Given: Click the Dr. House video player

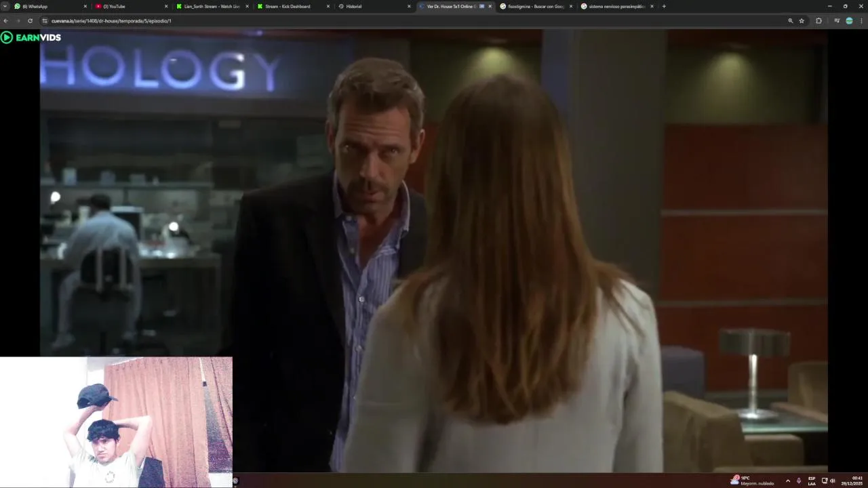Looking at the screenshot, I should pos(434,251).
